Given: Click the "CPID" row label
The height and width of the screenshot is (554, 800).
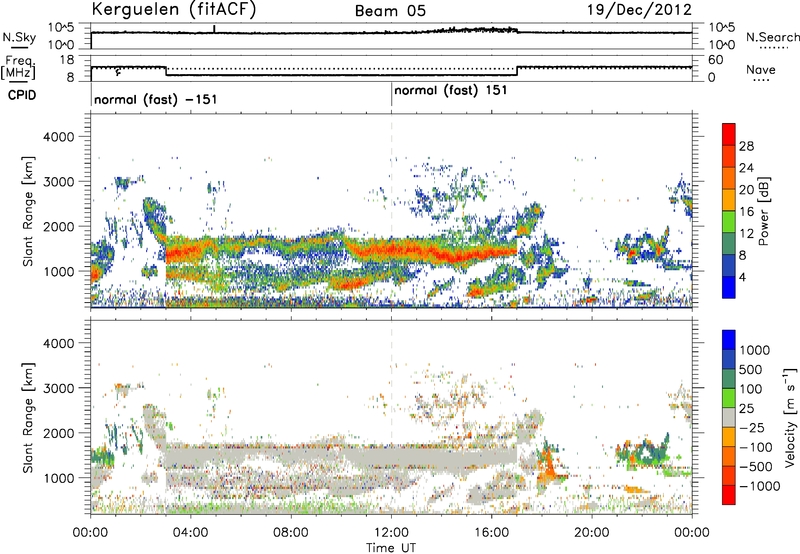Looking at the screenshot, I should [x=22, y=95].
